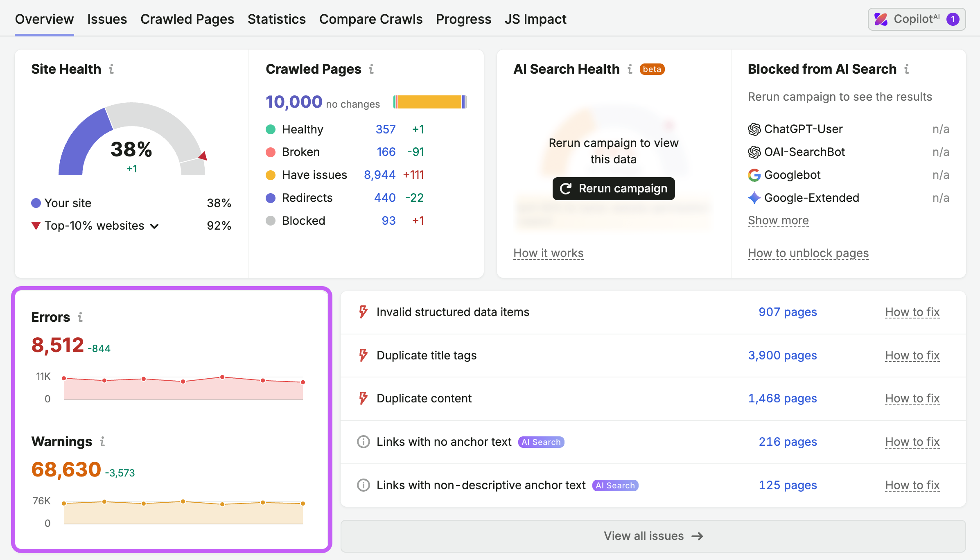This screenshot has width=980, height=560.
Task: Open the Overview tab
Action: 44,19
